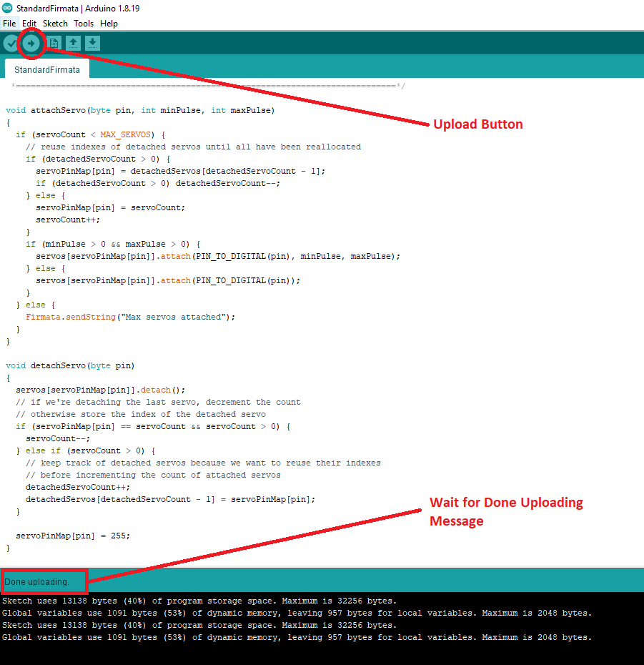Viewport: 644px width, 665px height.
Task: Click window title 'StandardFirmata | Arduino 1.8.19'
Action: (x=78, y=8)
